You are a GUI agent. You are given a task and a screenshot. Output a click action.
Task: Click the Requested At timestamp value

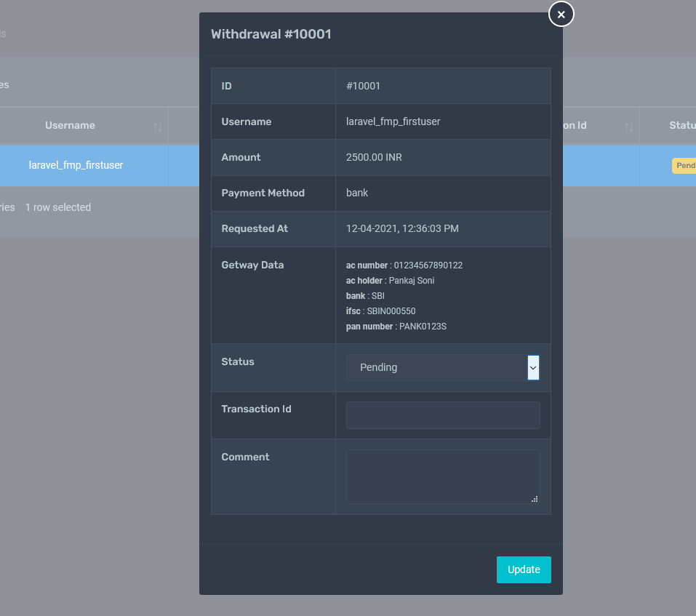click(x=402, y=228)
